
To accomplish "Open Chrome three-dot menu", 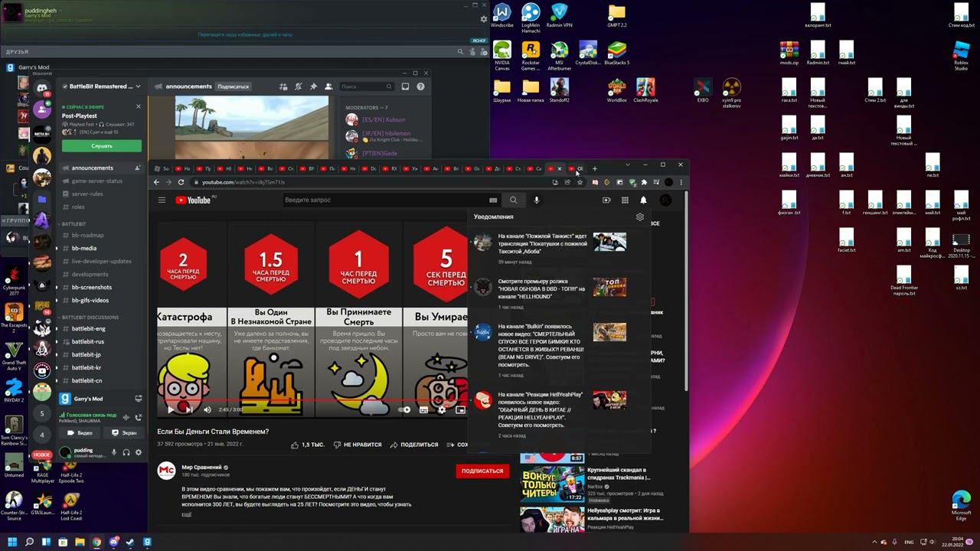I will click(681, 182).
